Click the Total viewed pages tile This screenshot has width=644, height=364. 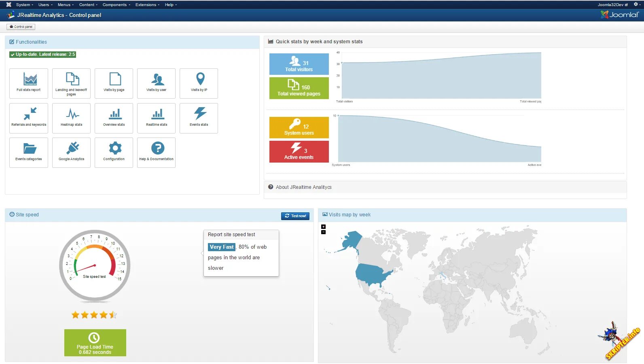[x=299, y=88]
